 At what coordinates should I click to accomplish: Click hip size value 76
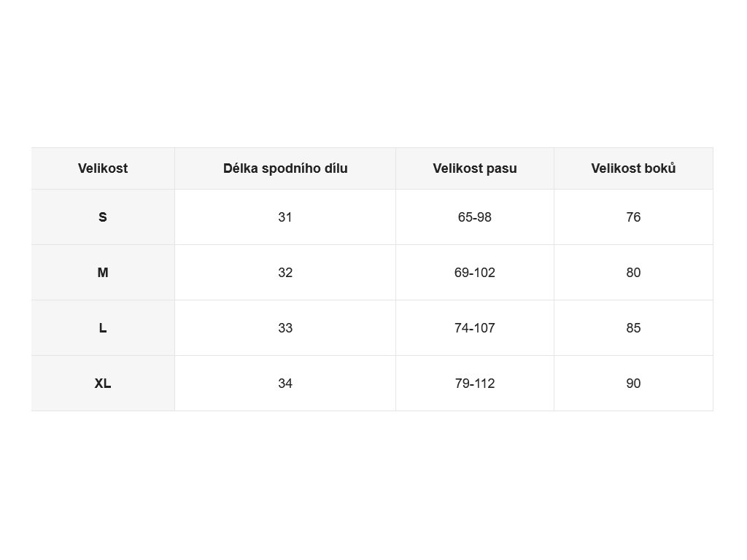[x=634, y=217]
